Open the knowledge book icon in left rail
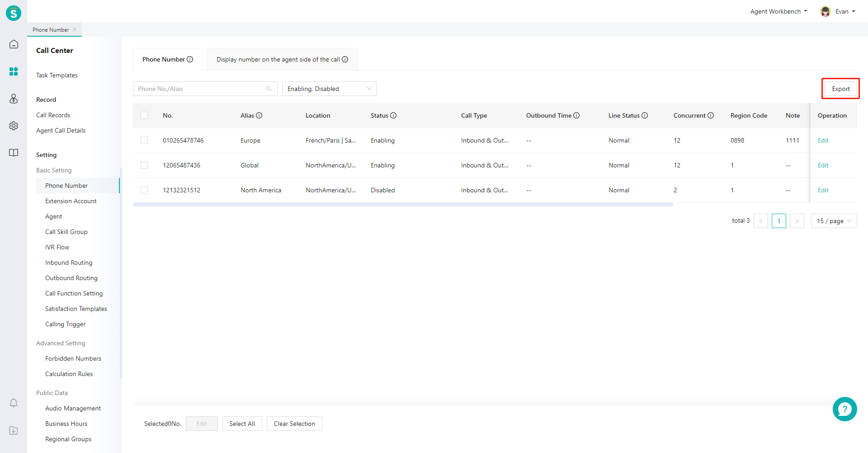 (14, 153)
